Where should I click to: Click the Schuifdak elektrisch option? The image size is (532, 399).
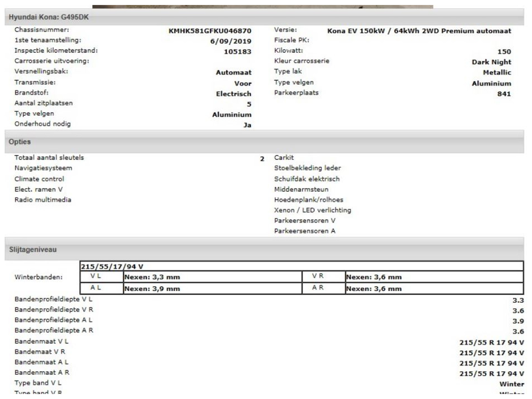click(307, 179)
